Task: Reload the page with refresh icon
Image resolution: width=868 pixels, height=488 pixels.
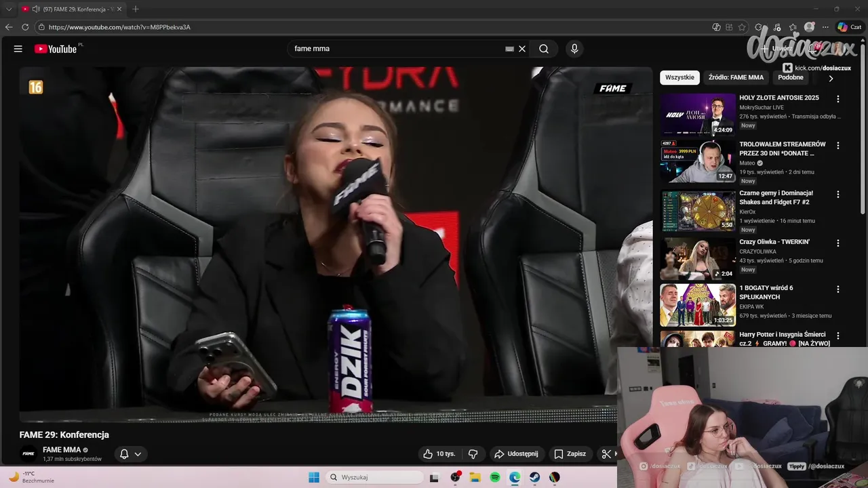Action: [25, 27]
